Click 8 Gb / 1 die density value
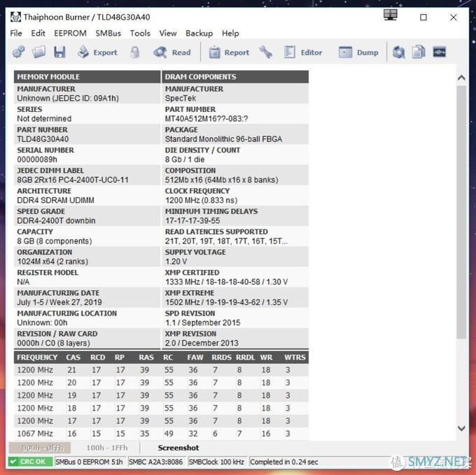The width and height of the screenshot is (476, 475). click(x=185, y=159)
